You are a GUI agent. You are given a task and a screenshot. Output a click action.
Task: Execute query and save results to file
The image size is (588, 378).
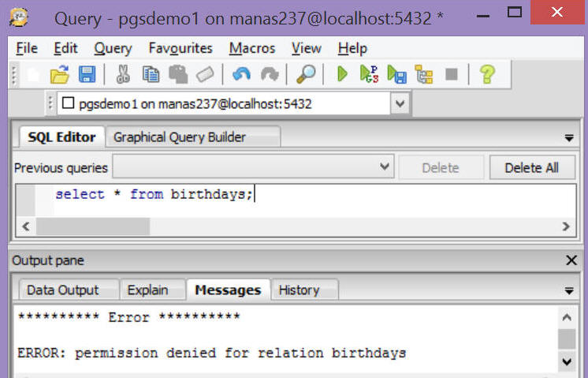pos(396,74)
